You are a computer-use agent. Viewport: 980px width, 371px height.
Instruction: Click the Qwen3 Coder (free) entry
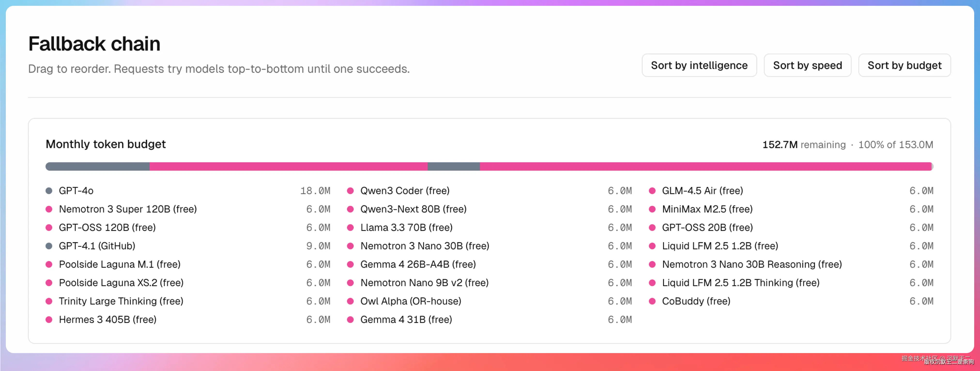[405, 191]
